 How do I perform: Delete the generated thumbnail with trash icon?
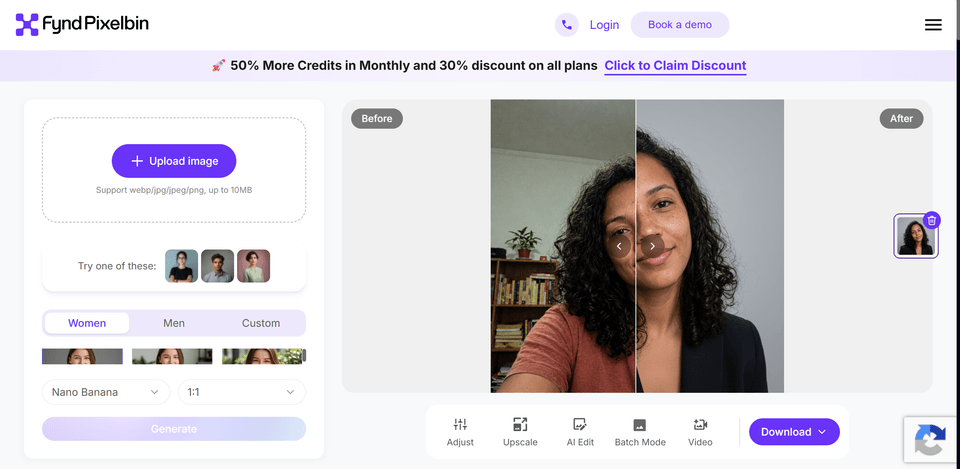click(932, 220)
